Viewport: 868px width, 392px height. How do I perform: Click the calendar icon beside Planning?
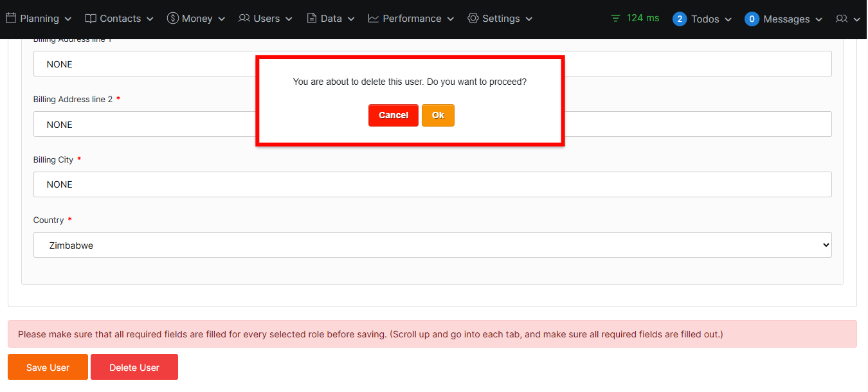pyautogui.click(x=11, y=19)
